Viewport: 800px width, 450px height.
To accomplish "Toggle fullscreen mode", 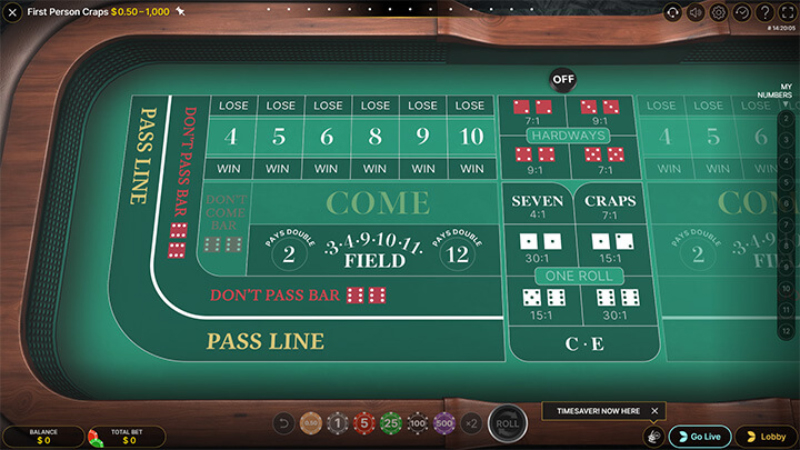I will (x=788, y=13).
